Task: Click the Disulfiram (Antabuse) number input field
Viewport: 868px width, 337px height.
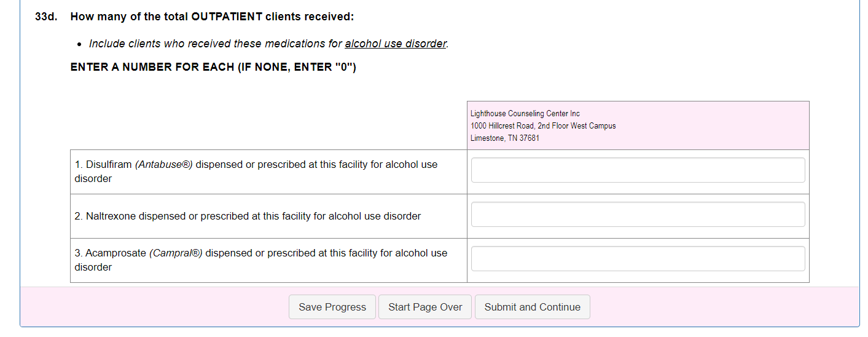Action: click(638, 170)
